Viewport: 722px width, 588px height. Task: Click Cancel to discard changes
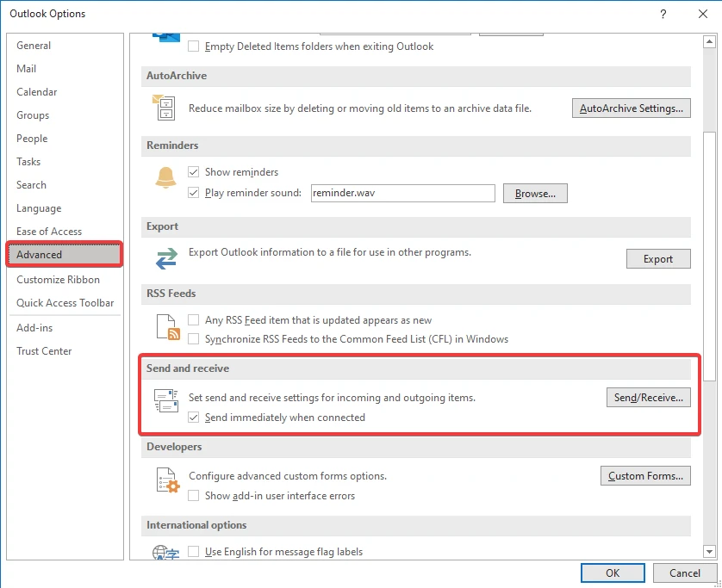click(x=685, y=573)
